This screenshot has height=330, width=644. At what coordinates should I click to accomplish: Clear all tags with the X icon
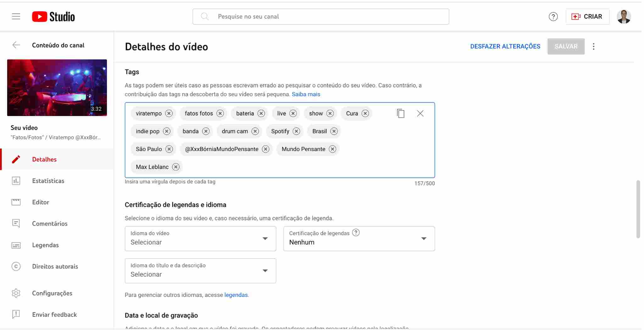[420, 113]
